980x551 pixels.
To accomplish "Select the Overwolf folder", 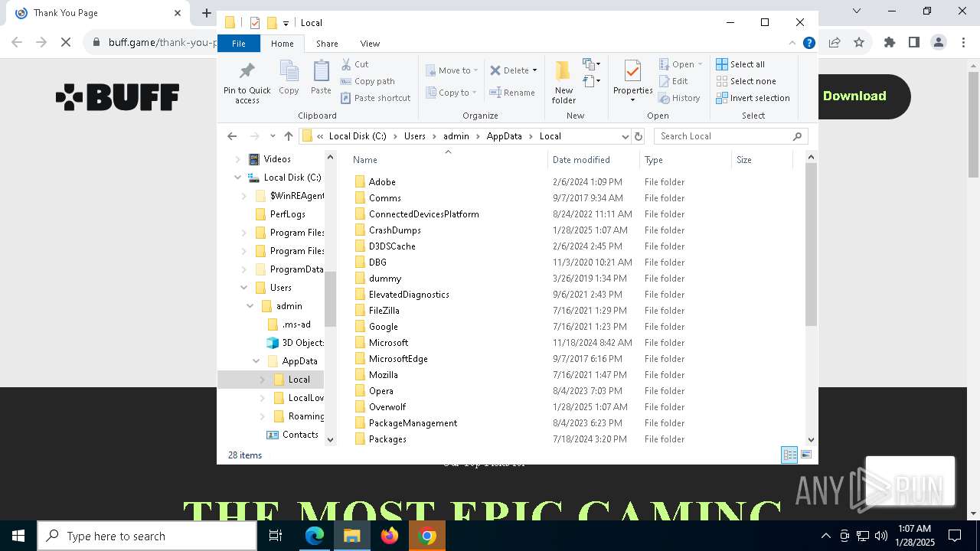I will point(387,407).
